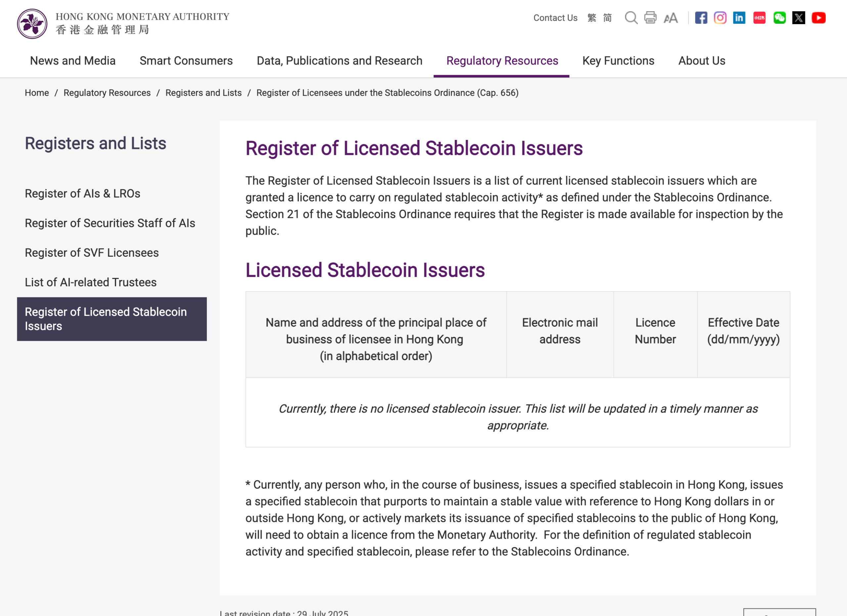Open HKMA's Instagram profile icon
This screenshot has width=847, height=616.
(720, 18)
